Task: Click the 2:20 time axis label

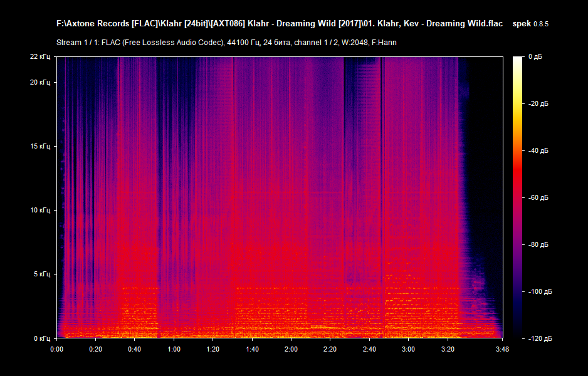Action: pos(330,350)
